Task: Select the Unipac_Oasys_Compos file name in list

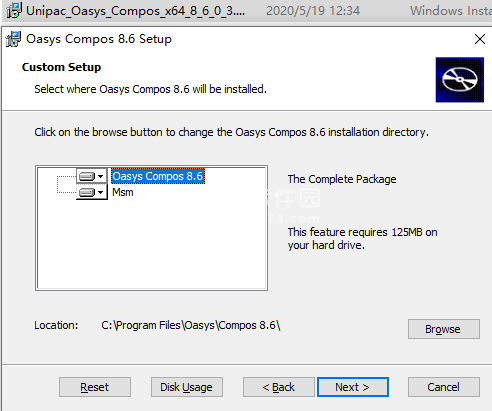Action: click(135, 11)
